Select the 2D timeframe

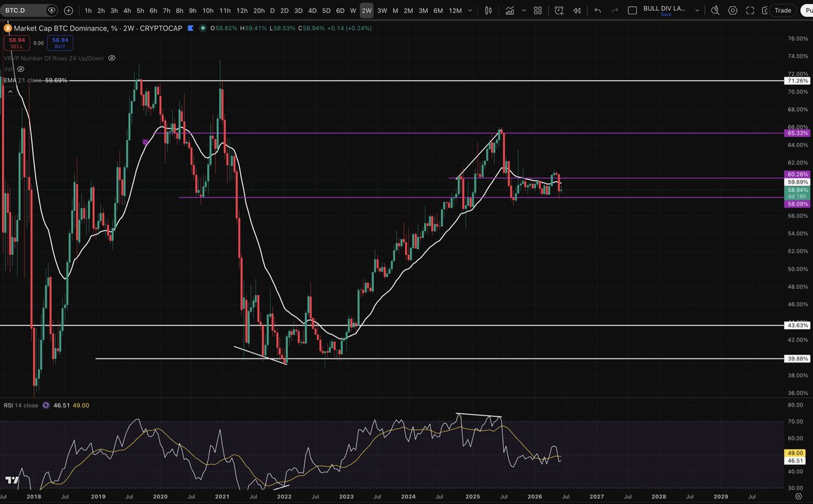tap(285, 10)
